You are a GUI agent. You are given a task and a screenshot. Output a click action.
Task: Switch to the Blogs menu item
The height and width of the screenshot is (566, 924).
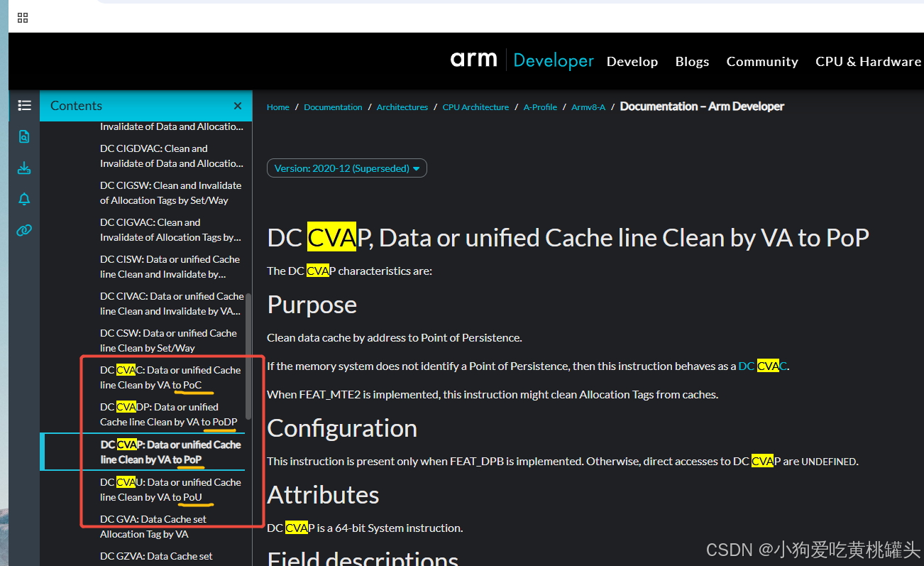pyautogui.click(x=692, y=62)
